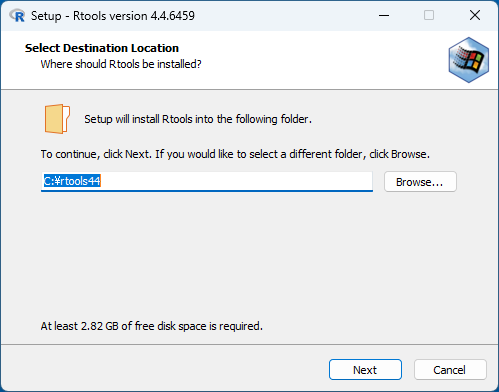
Task: Click the word Next in the instruction sentence
Action: 137,154
